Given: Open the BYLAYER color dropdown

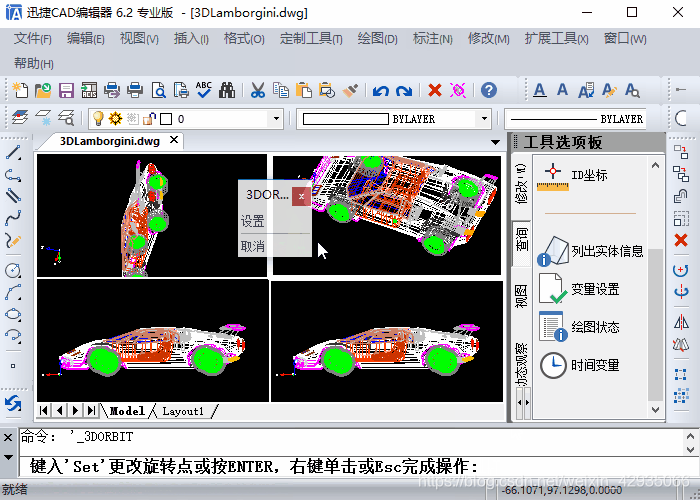Looking at the screenshot, I should tap(484, 119).
